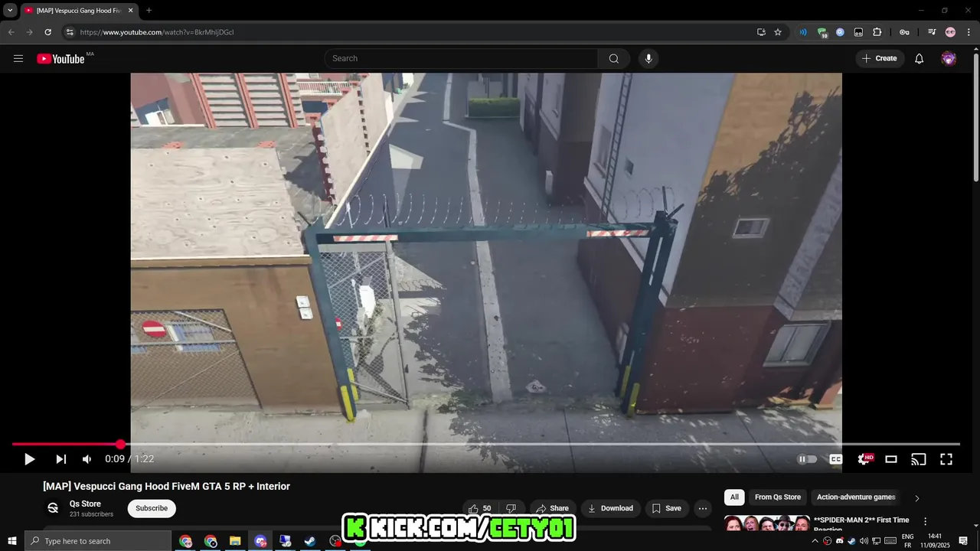Seek on the video progress bar
Image resolution: width=980 pixels, height=551 pixels.
tap(485, 444)
